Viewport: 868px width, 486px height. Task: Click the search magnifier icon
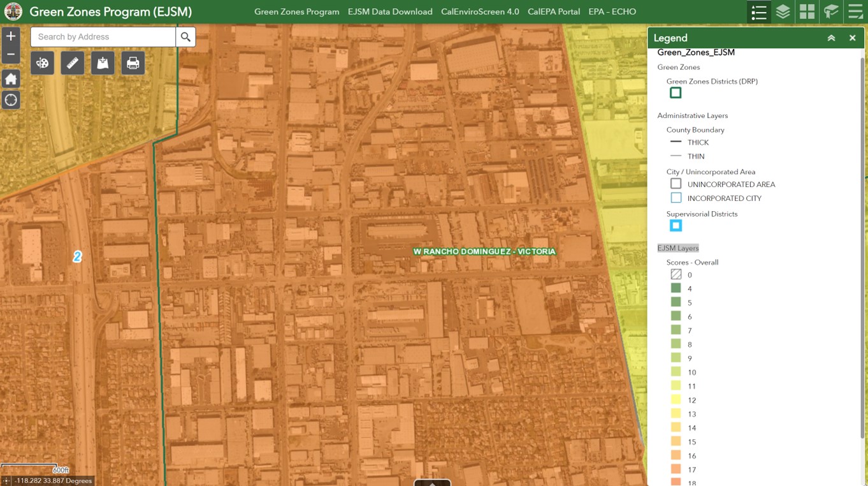[x=185, y=36]
